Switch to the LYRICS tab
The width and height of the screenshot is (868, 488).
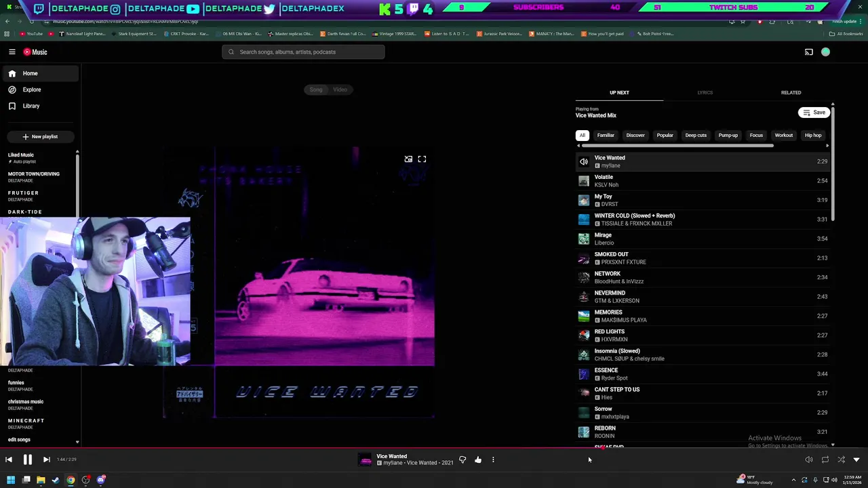pos(705,93)
